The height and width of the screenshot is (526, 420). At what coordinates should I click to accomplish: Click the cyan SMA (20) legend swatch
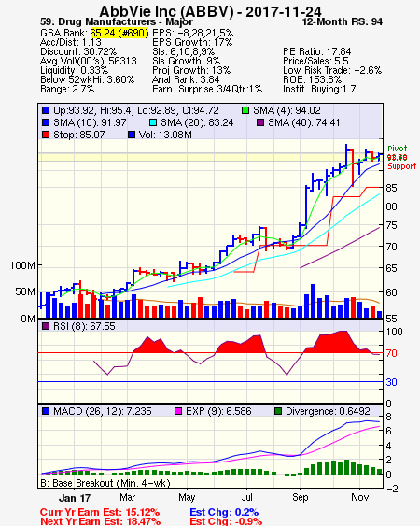point(153,122)
